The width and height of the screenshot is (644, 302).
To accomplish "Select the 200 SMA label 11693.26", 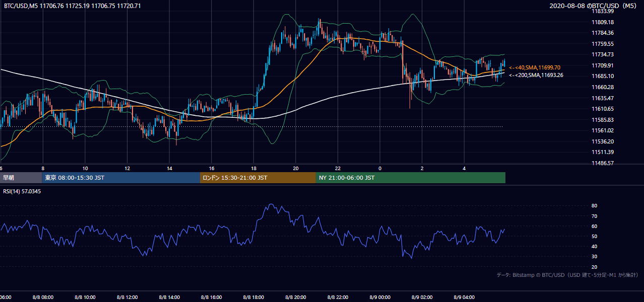I will [x=536, y=75].
